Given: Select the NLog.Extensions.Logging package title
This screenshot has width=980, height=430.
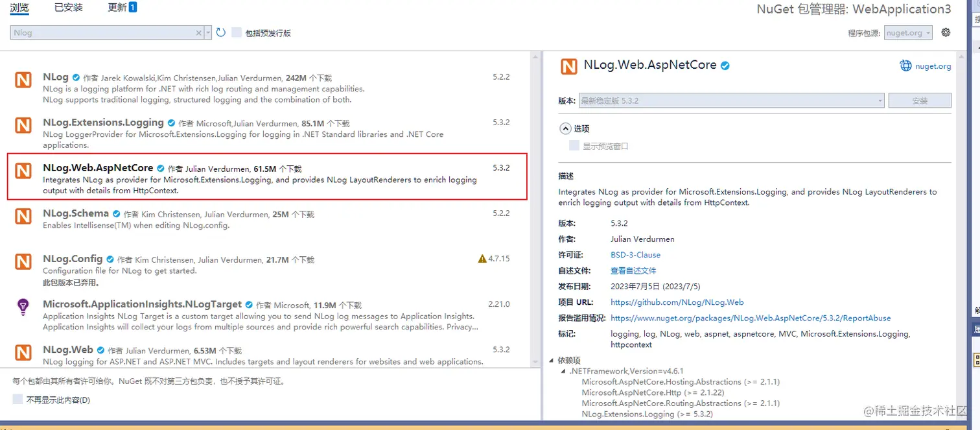Looking at the screenshot, I should tap(103, 123).
